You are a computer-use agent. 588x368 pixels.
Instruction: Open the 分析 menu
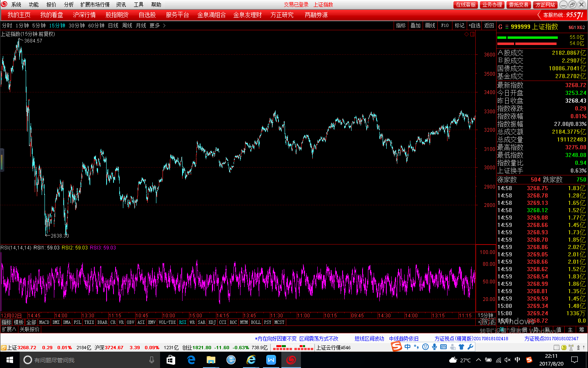69,4
